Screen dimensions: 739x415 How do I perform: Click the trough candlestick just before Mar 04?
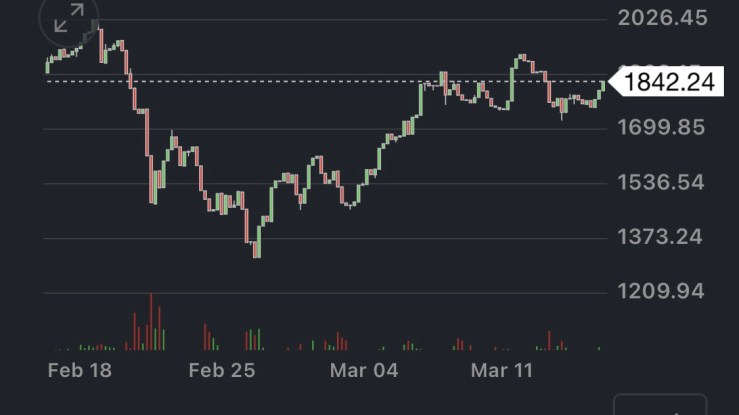click(x=349, y=203)
